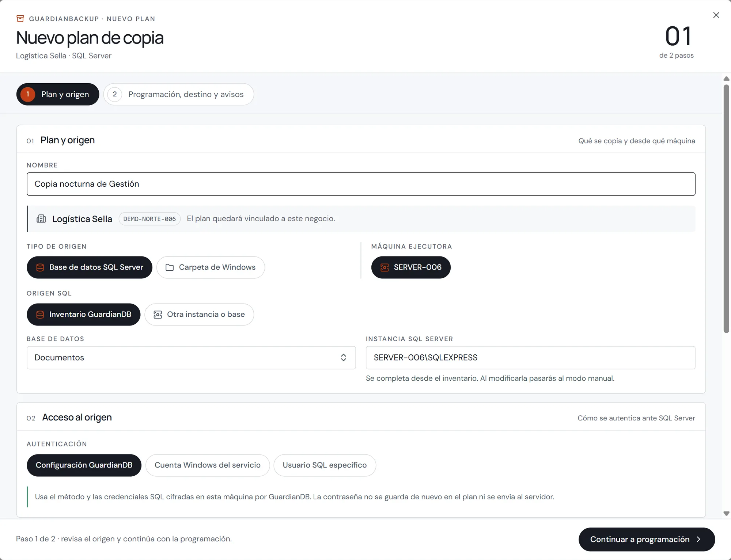The height and width of the screenshot is (560, 731).
Task: Click the database icon in Base de datos SQL Server
Action: (40, 267)
